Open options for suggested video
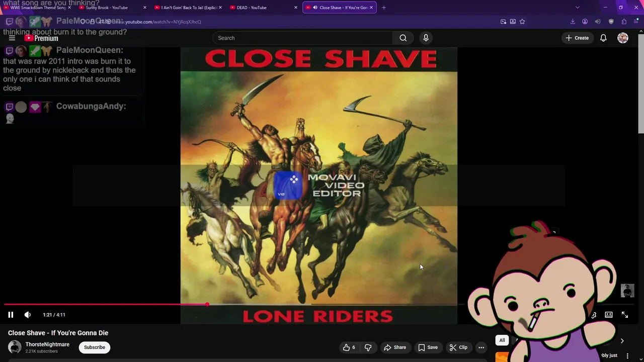 tap(627, 356)
